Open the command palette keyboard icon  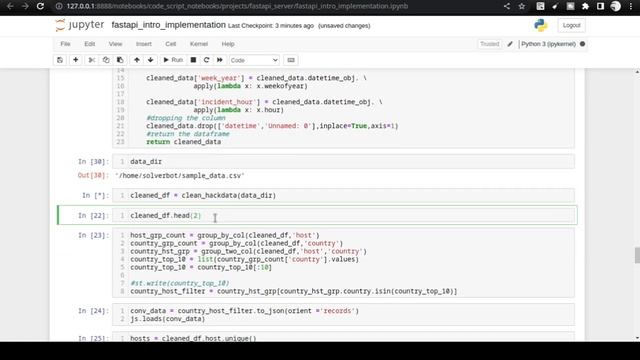(x=291, y=60)
